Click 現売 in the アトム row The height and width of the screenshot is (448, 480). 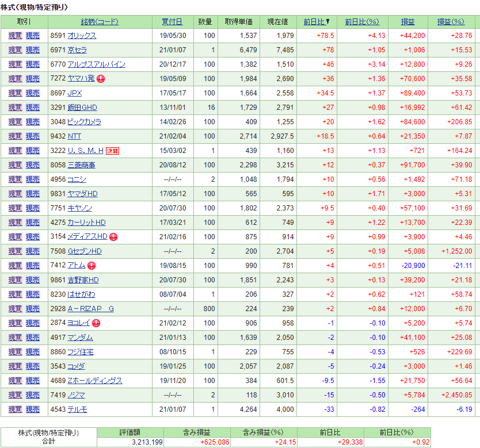coord(33,266)
